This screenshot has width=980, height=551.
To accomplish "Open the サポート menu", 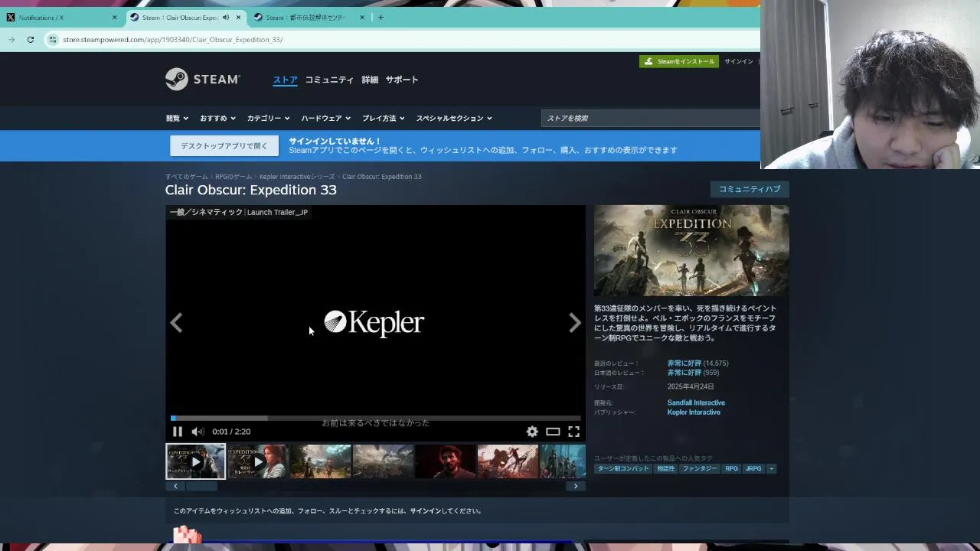I will [402, 80].
